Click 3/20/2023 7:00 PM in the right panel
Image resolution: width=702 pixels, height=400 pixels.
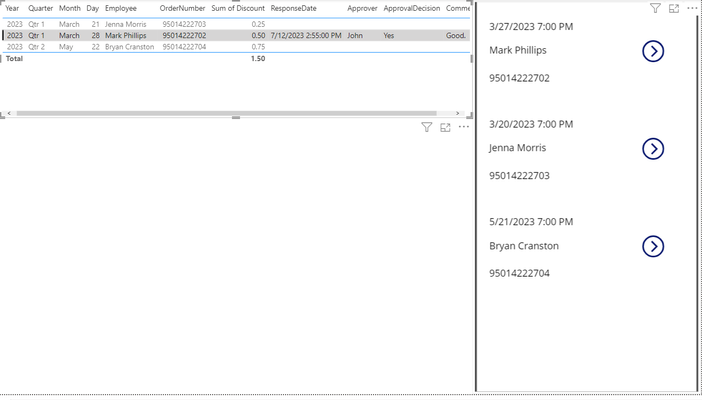click(531, 124)
